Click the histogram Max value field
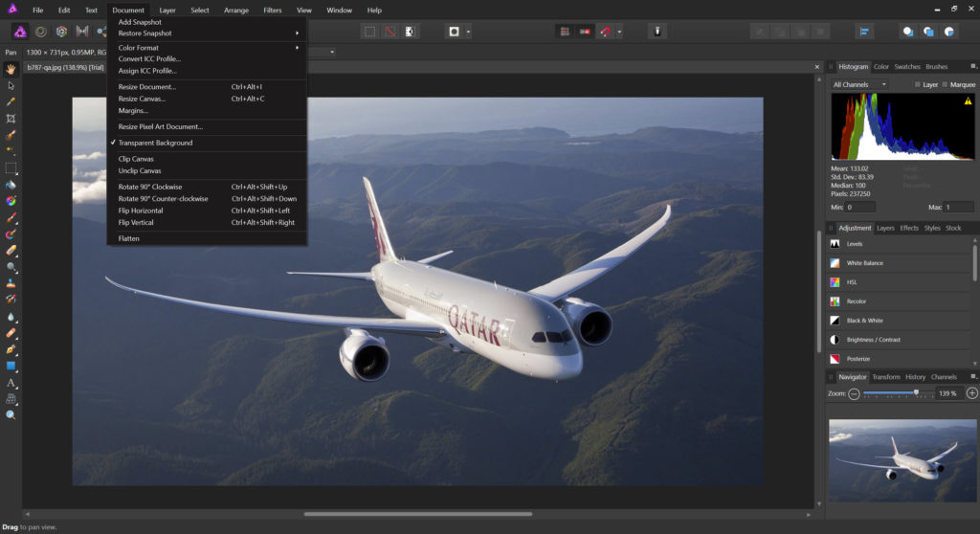Screen dimensions: 980x534 [x=958, y=207]
